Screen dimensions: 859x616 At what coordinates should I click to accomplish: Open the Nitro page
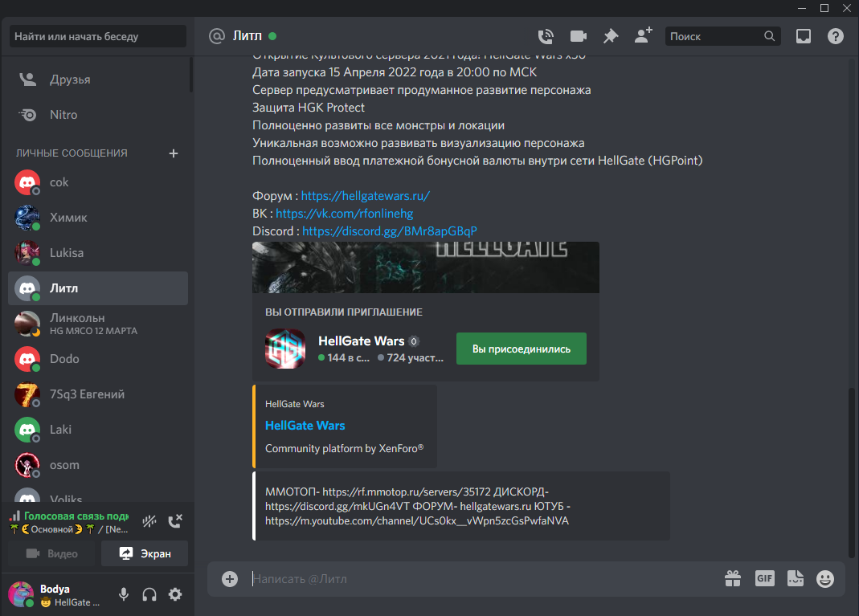[x=98, y=115]
